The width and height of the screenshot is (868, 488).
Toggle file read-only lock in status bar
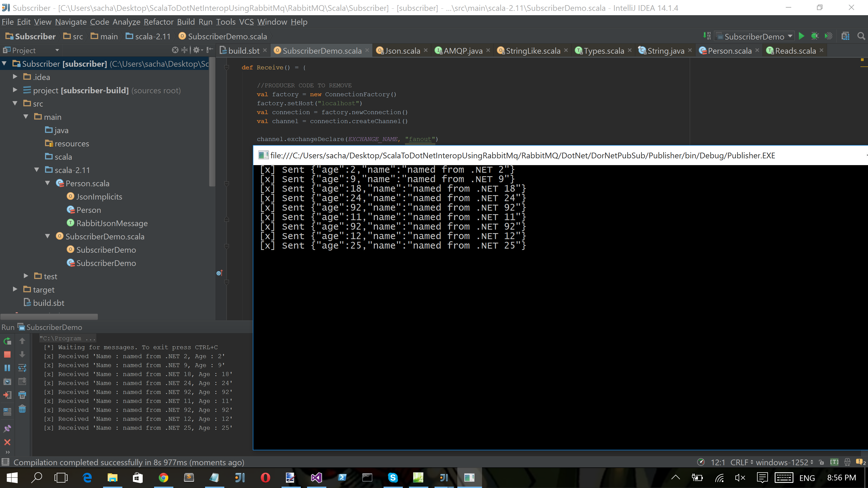(821, 462)
